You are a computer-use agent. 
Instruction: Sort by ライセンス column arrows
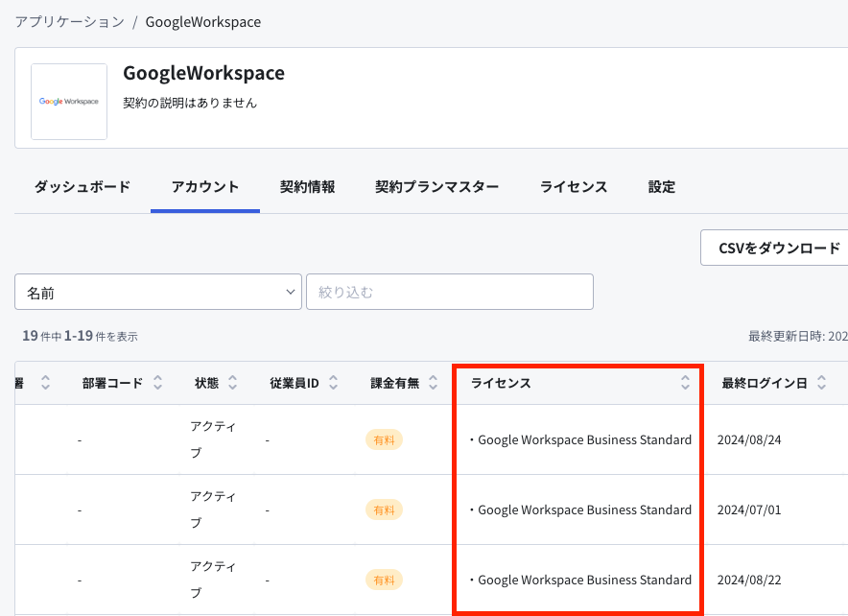pos(685,383)
